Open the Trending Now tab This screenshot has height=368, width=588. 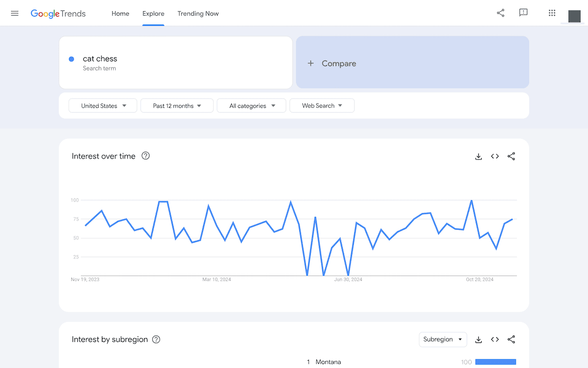pos(198,14)
